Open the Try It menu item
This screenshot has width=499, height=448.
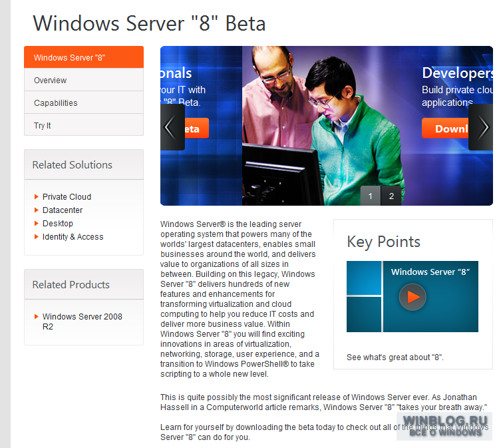84,125
